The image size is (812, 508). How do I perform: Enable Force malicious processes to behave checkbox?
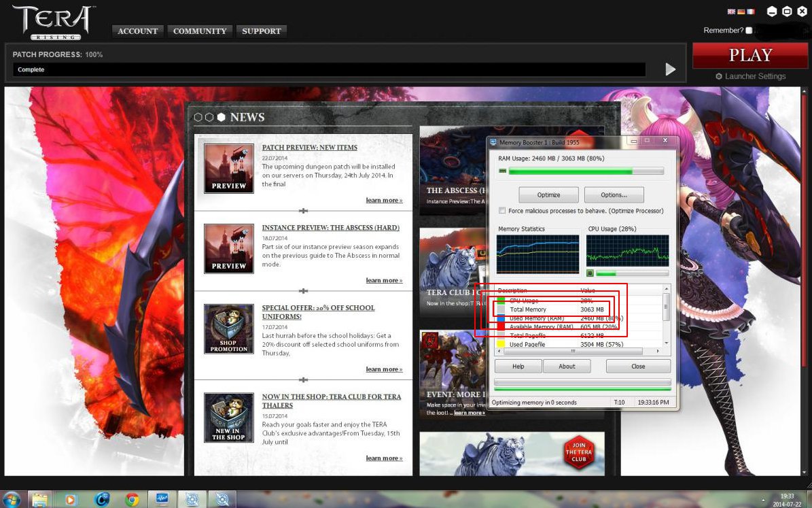(x=501, y=210)
